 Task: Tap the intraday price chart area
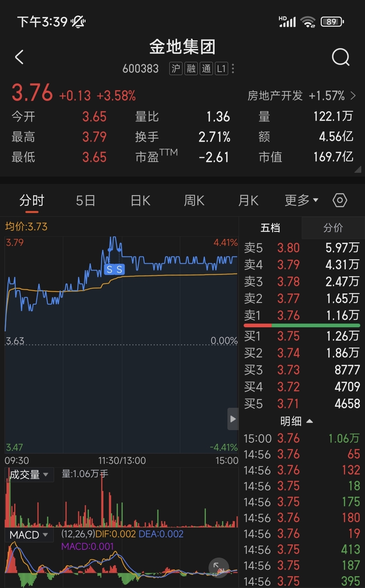(121, 345)
